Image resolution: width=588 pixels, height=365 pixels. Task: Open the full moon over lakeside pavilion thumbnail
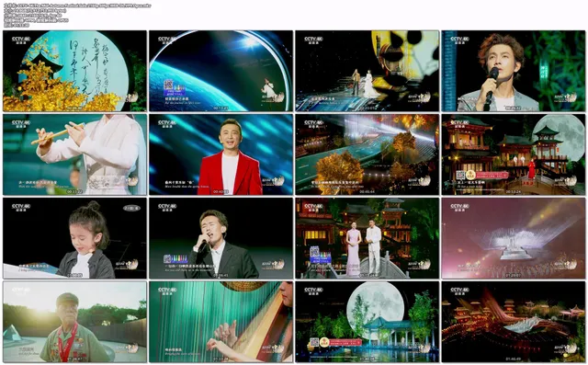coord(367,322)
